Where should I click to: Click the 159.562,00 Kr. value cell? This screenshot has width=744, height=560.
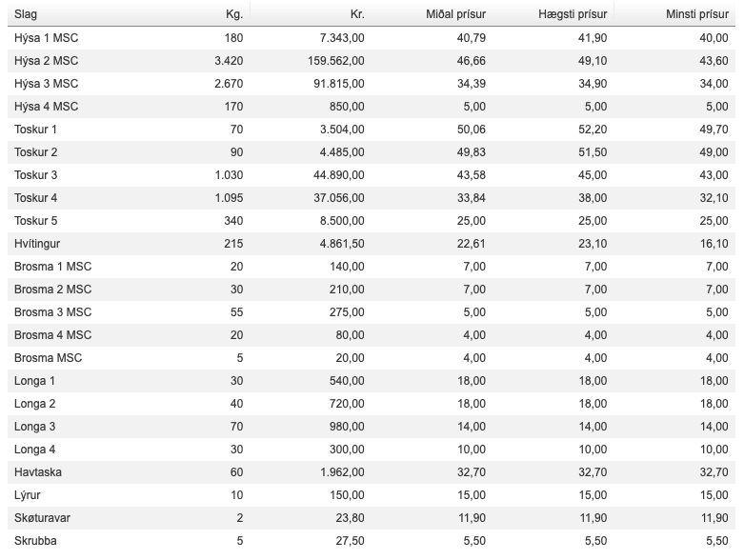pyautogui.click(x=336, y=61)
